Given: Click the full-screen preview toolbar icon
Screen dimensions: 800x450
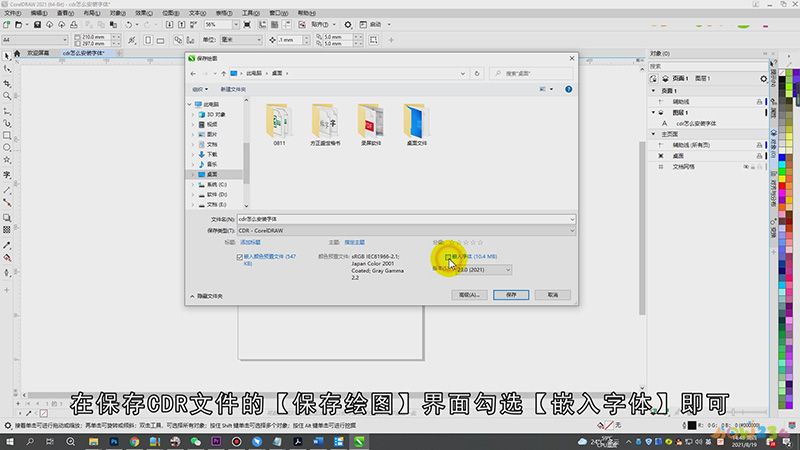Looking at the screenshot, I should click(x=247, y=24).
